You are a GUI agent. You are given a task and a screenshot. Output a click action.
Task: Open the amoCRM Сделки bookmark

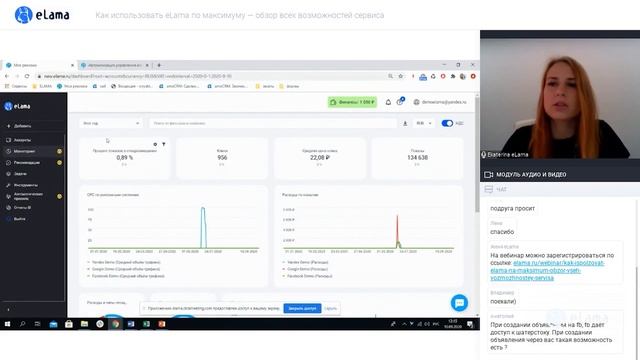click(x=179, y=86)
